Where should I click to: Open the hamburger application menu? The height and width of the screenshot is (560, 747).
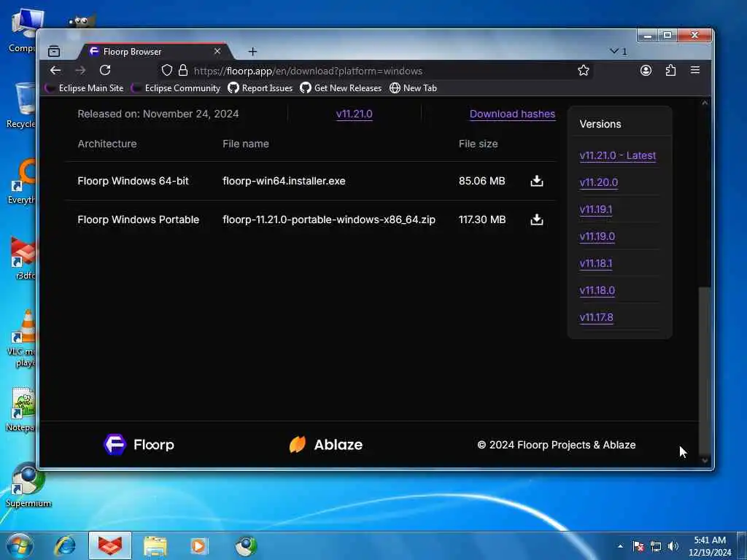pos(695,71)
